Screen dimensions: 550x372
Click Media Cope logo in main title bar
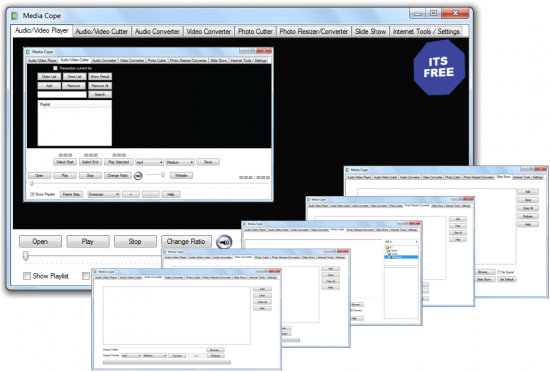pos(15,16)
